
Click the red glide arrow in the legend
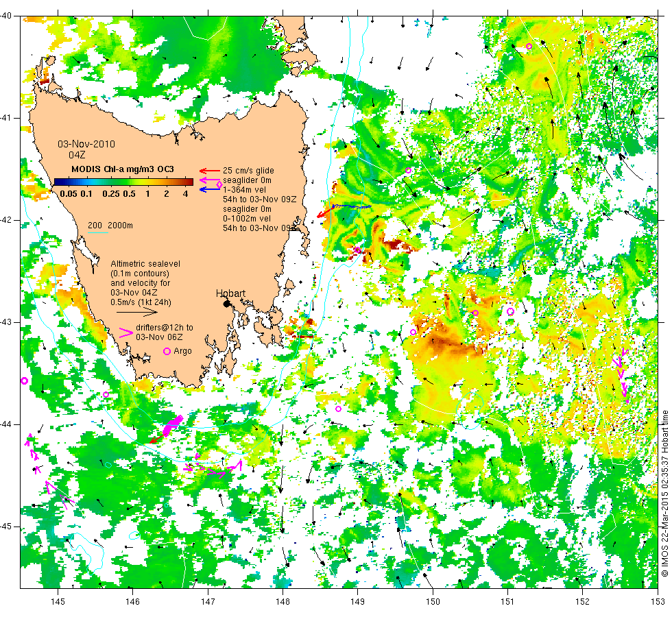tap(210, 171)
